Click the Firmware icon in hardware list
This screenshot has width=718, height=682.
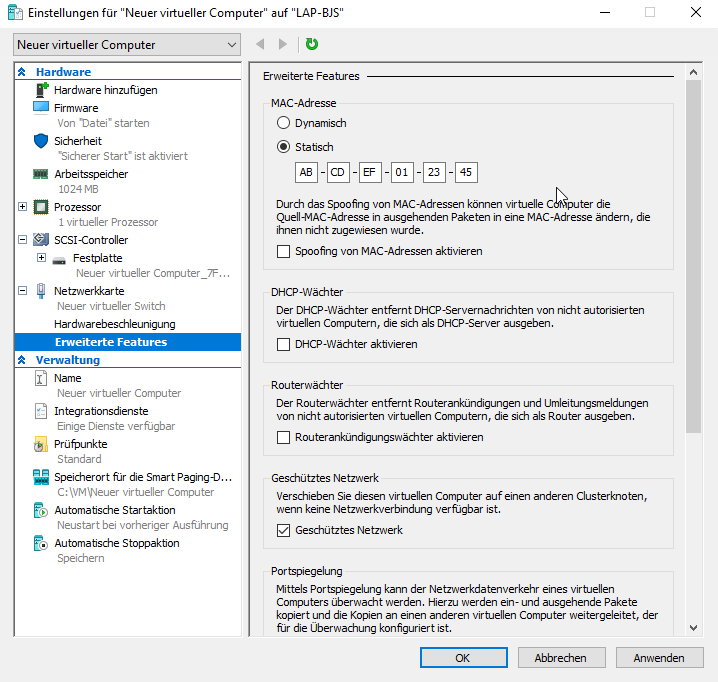(x=41, y=108)
